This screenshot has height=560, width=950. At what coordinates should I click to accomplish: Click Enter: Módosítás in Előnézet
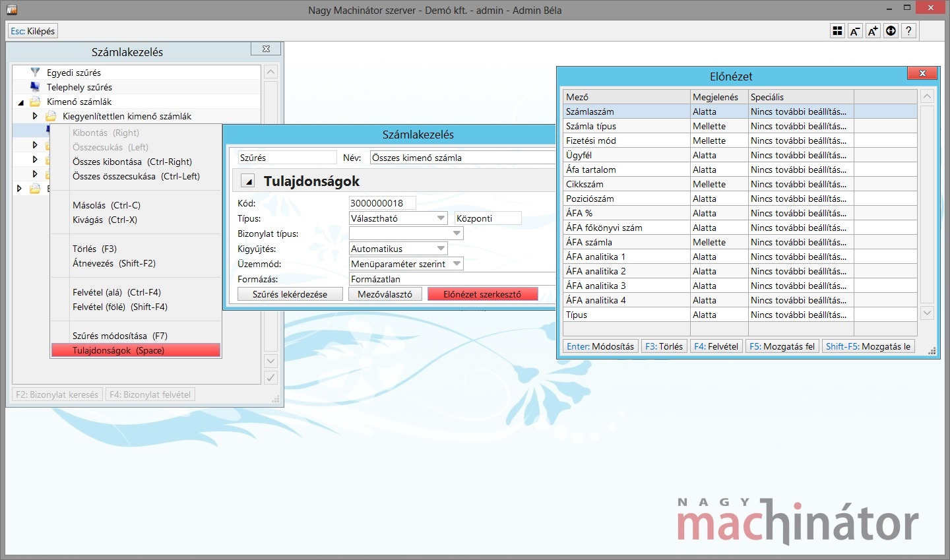pos(600,346)
